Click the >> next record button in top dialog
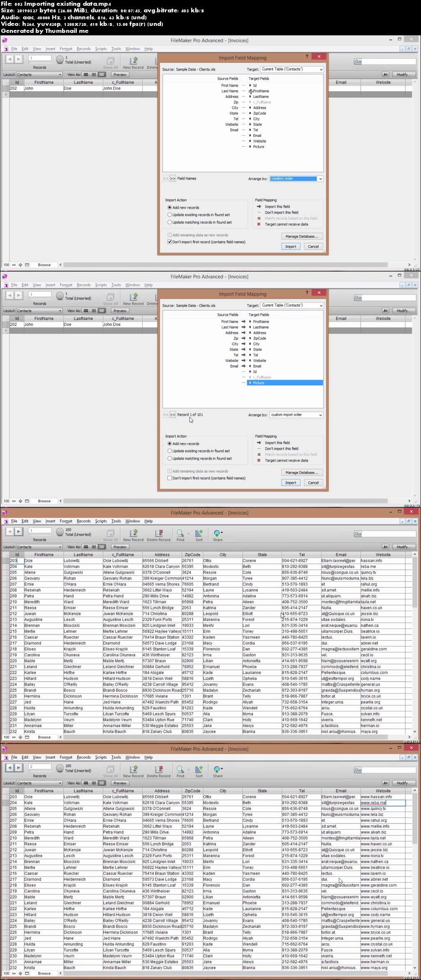Screen dimensions: 421x980 [x=173, y=179]
